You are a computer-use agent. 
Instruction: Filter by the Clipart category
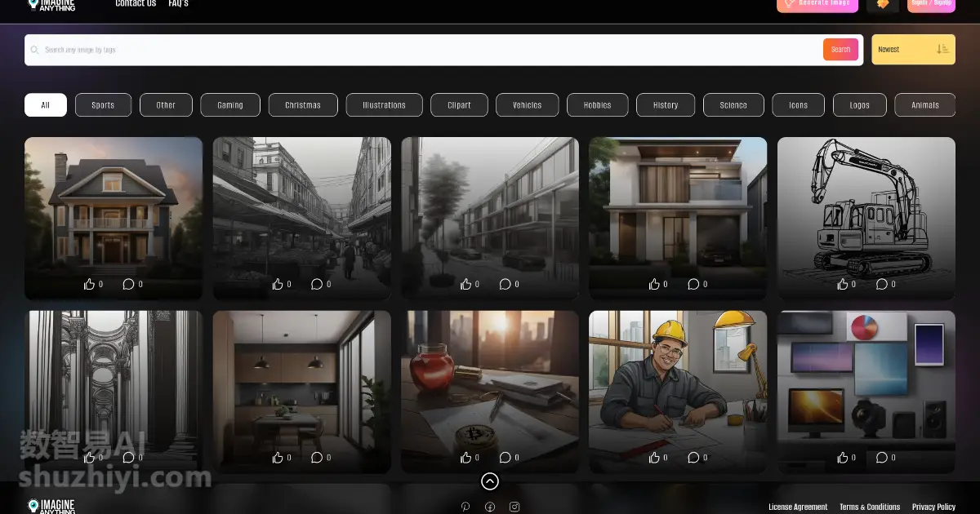tap(459, 105)
